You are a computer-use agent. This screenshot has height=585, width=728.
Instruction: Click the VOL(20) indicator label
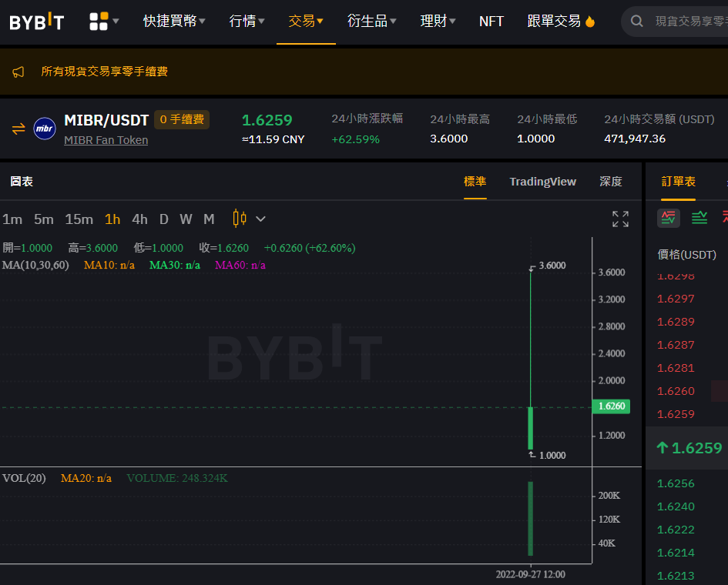[x=24, y=478]
